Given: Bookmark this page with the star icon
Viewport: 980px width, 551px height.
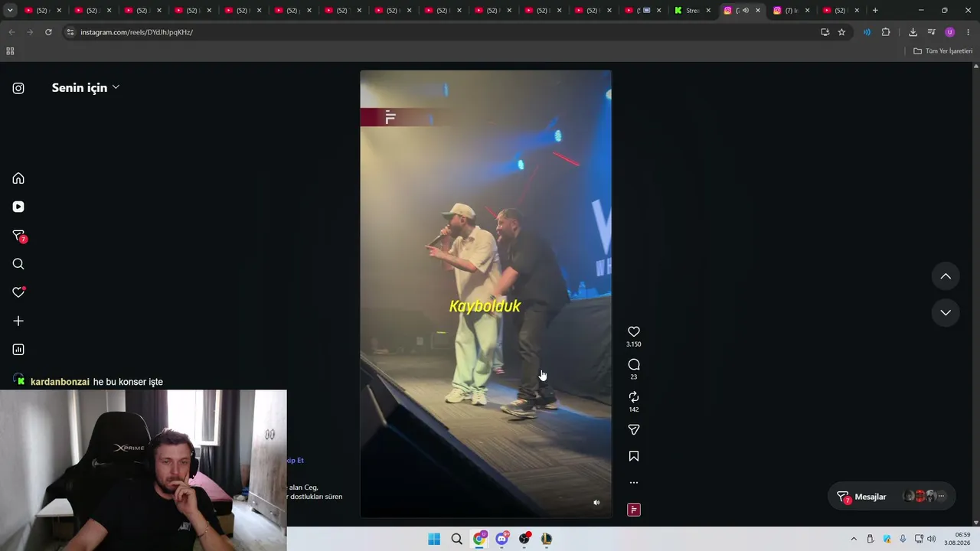Looking at the screenshot, I should click(x=841, y=32).
